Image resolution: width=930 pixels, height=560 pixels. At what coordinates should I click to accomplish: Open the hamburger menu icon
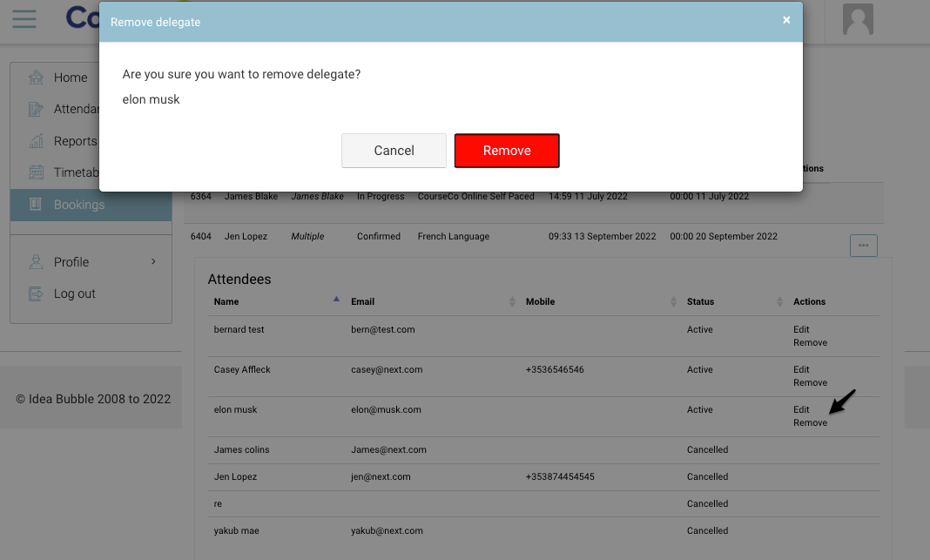(x=24, y=18)
